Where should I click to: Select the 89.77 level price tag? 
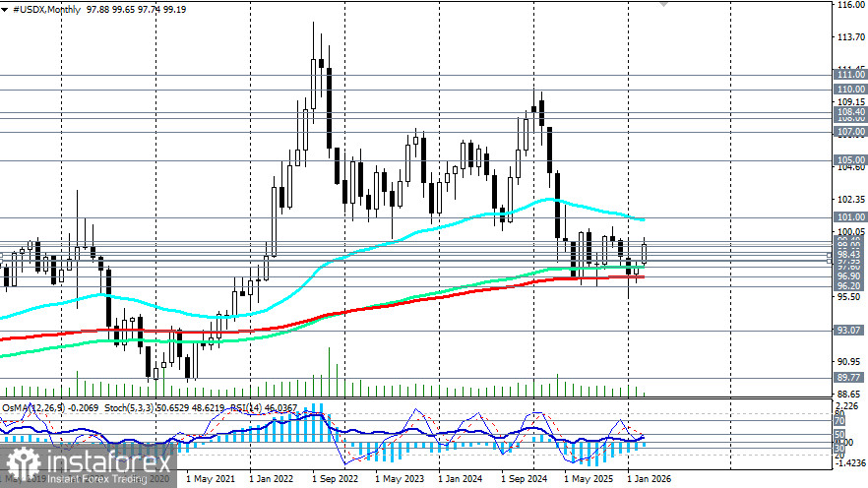pyautogui.click(x=850, y=378)
